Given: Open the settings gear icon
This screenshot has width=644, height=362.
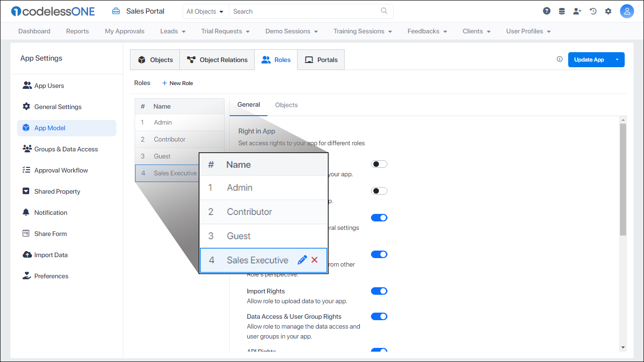Looking at the screenshot, I should (608, 10).
